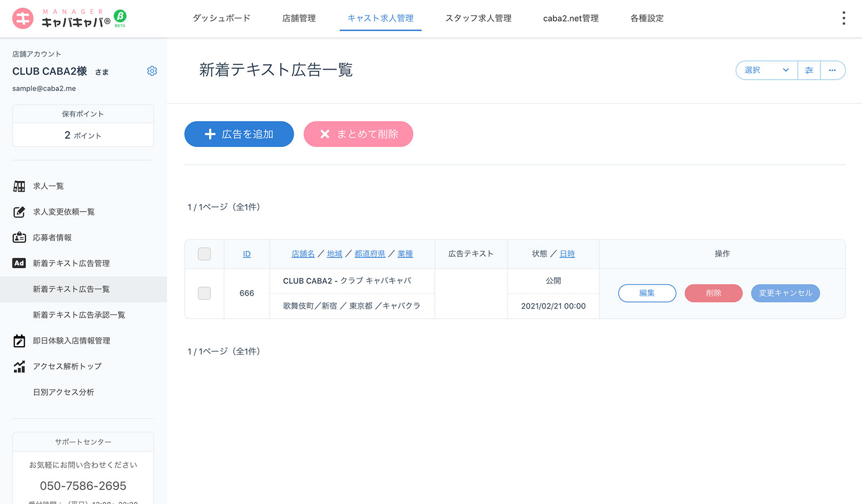The image size is (862, 504).
Task: Check the checkbox for ad ID 666
Action: pyautogui.click(x=204, y=293)
